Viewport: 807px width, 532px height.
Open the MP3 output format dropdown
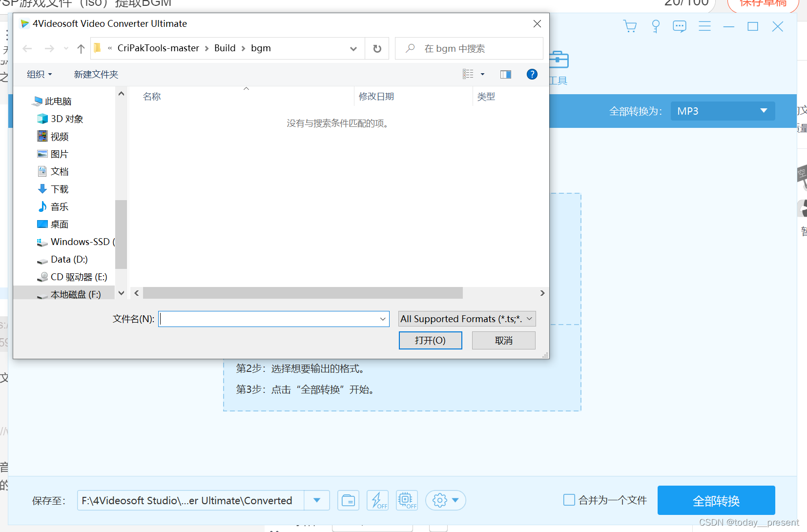point(723,111)
